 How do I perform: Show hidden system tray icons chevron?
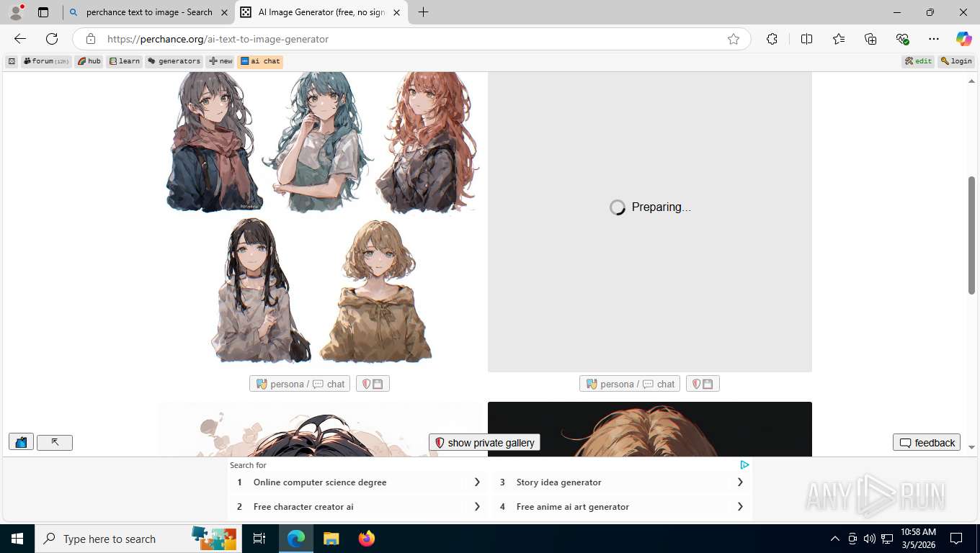coord(834,539)
